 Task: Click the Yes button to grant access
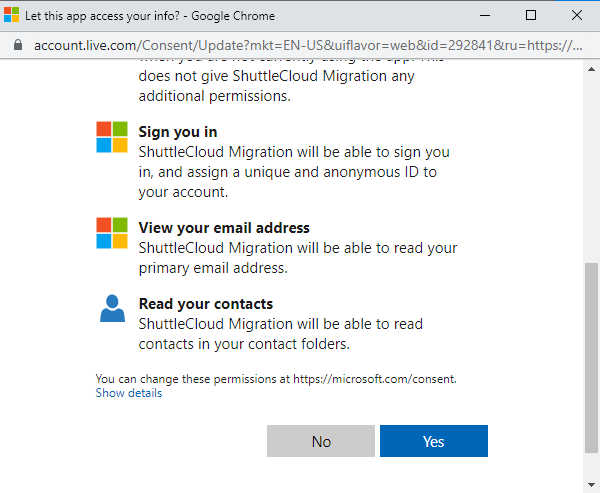pyautogui.click(x=434, y=441)
